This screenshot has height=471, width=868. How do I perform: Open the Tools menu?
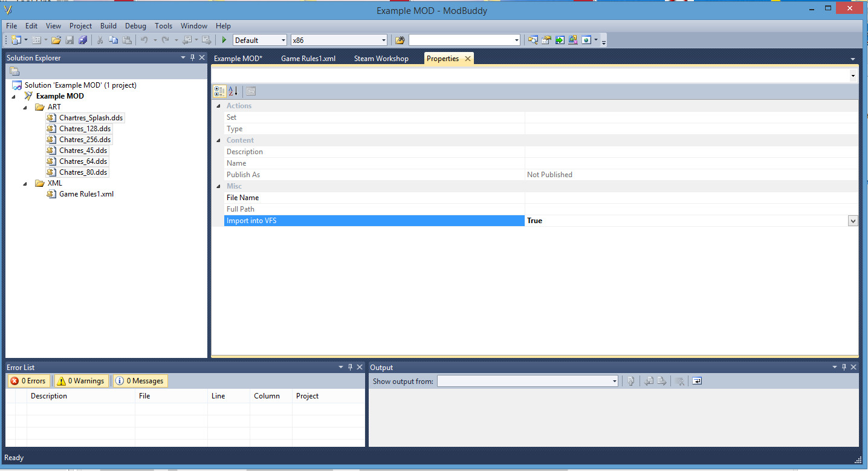(x=163, y=26)
